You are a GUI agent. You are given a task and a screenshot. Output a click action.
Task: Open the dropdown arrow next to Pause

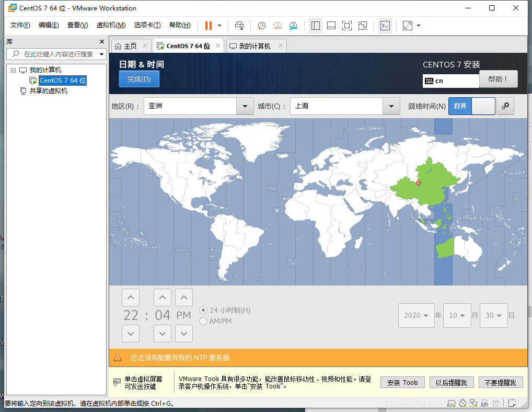(x=219, y=26)
